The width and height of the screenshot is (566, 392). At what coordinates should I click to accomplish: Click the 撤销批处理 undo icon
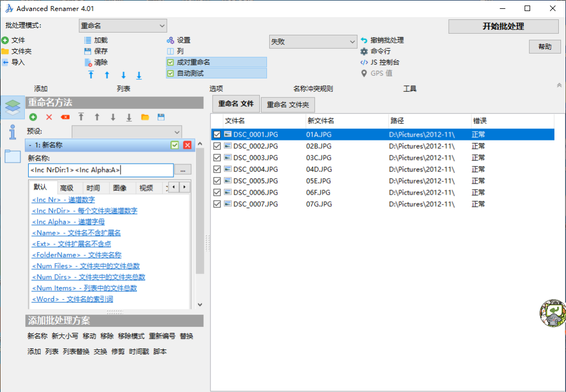tap(364, 40)
